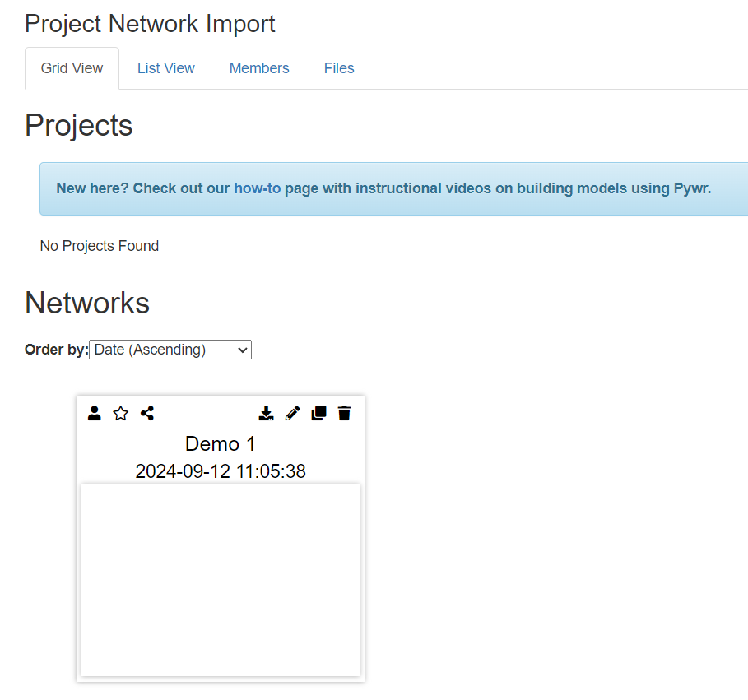The height and width of the screenshot is (700, 748).
Task: Click the user owner icon on Demo 1
Action: (x=95, y=413)
